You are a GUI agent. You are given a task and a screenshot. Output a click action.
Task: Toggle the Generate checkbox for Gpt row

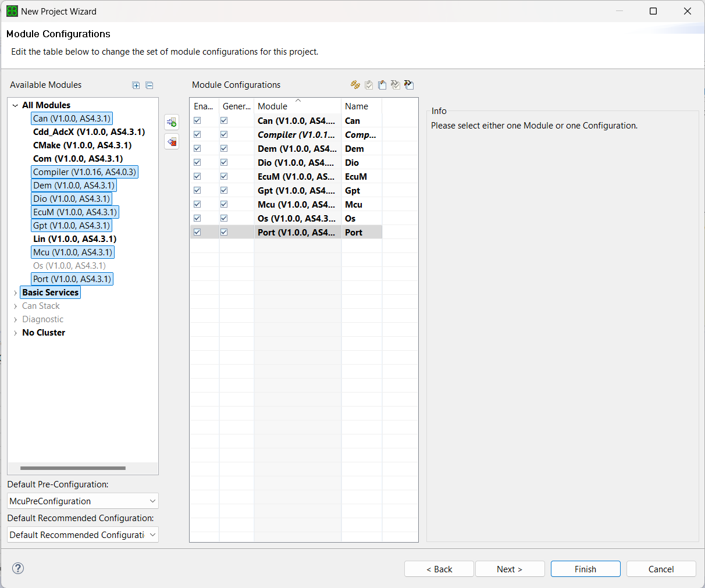[x=224, y=190]
